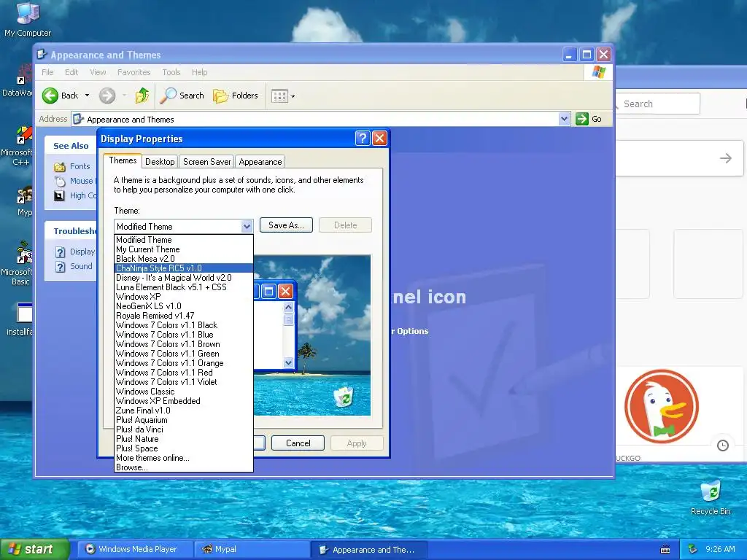Image resolution: width=747 pixels, height=560 pixels.
Task: Select Disney - It's a Magical World v2.0
Action: pyautogui.click(x=184, y=278)
